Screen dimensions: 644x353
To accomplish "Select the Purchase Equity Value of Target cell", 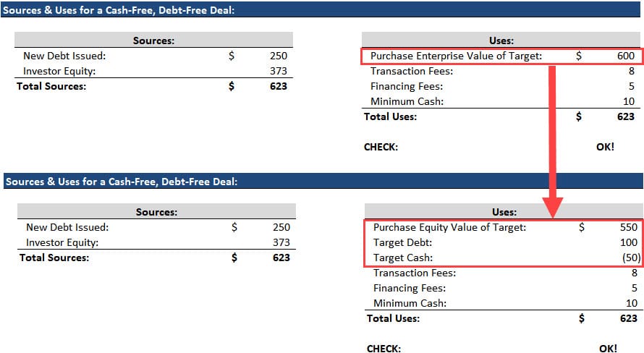I will 449,227.
